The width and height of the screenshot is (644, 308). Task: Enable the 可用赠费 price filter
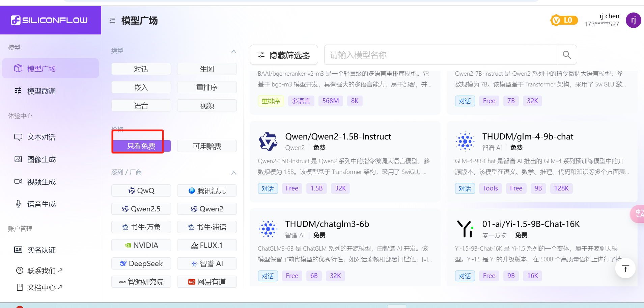(207, 146)
